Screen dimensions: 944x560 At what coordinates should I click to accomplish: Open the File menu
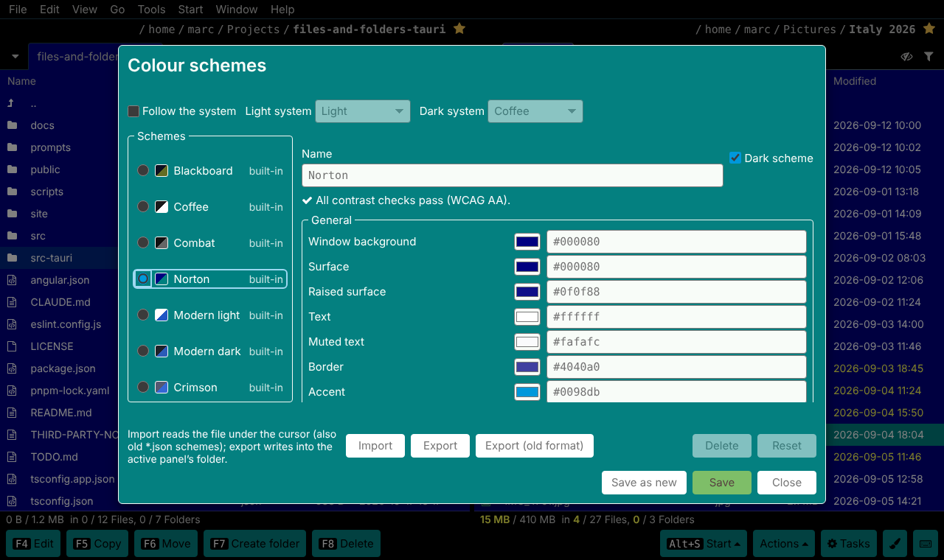(18, 10)
